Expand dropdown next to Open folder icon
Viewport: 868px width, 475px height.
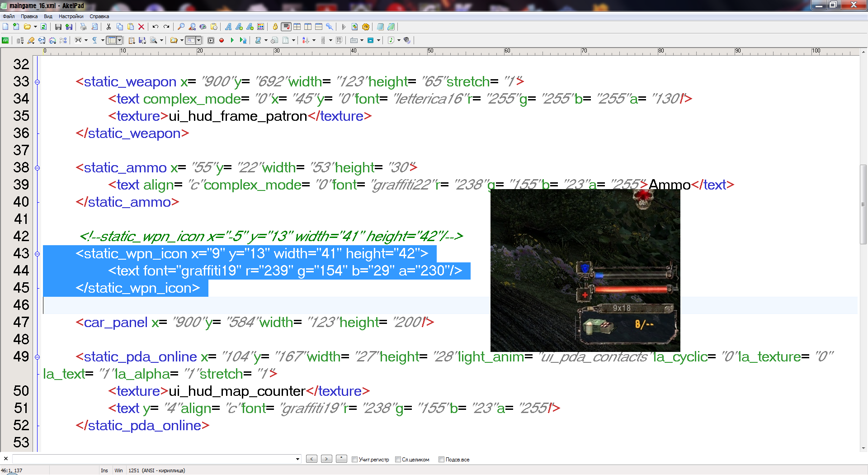tap(35, 27)
